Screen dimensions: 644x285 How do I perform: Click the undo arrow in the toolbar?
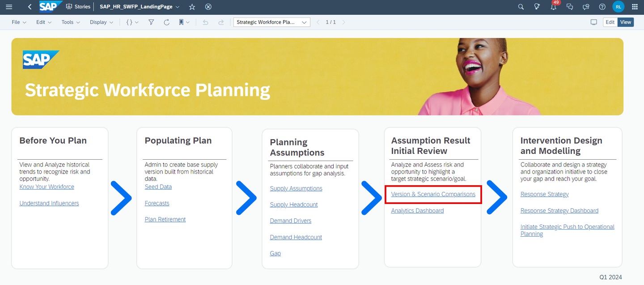point(205,22)
